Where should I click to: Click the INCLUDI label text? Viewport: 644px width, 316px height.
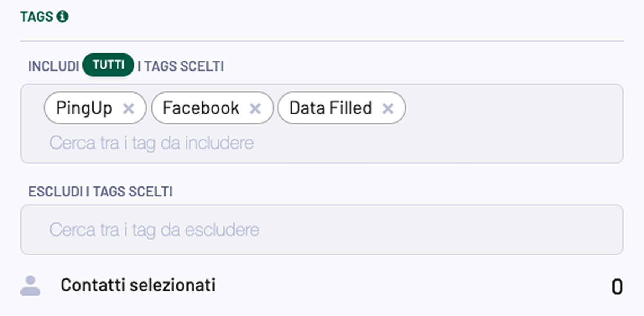54,66
